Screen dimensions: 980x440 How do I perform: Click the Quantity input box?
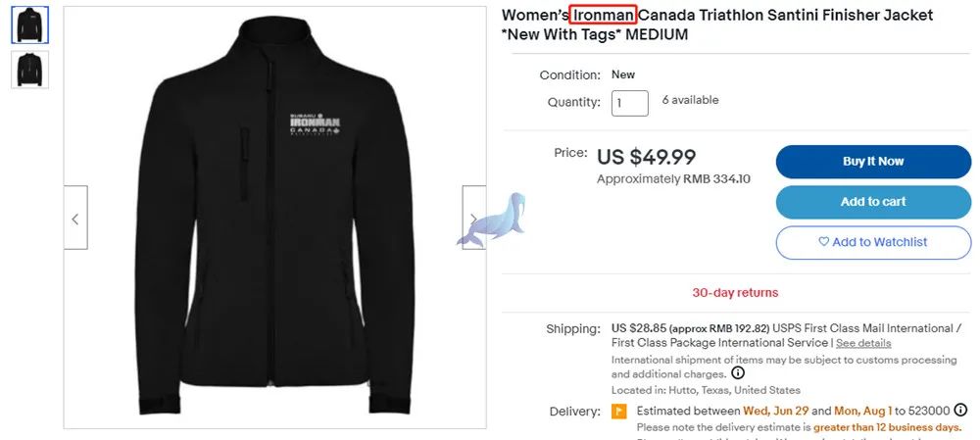click(629, 103)
